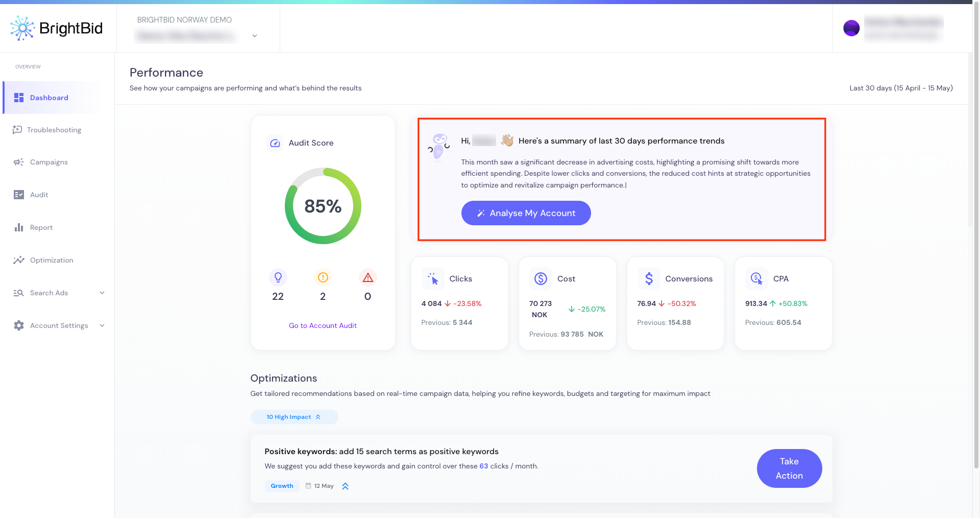Select Dashboard in the sidebar

point(52,98)
